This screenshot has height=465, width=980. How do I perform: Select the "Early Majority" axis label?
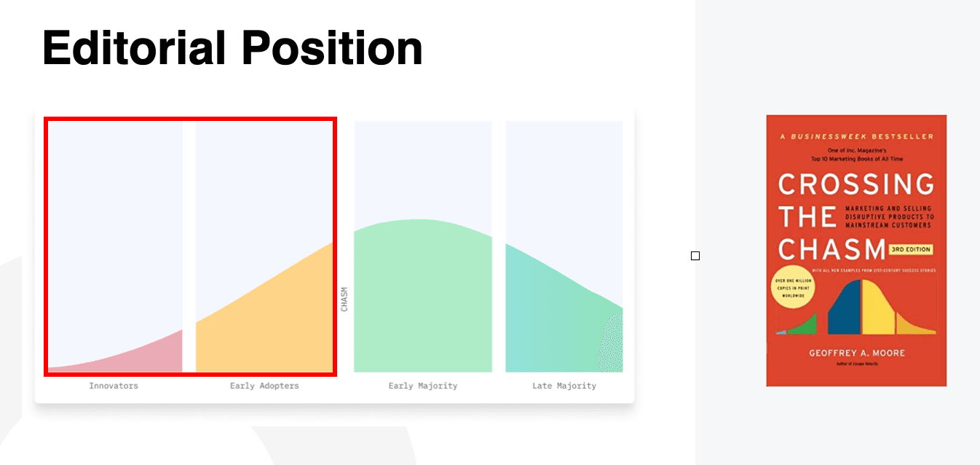pyautogui.click(x=423, y=386)
